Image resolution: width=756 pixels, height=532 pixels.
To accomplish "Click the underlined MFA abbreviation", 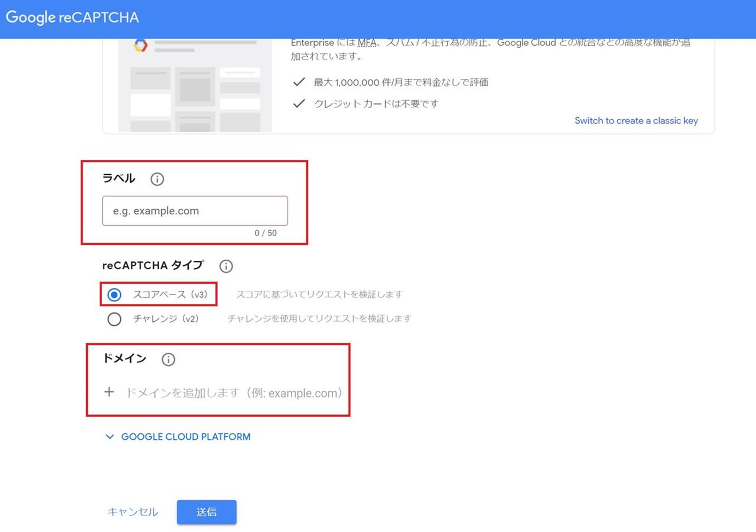I will [x=367, y=43].
